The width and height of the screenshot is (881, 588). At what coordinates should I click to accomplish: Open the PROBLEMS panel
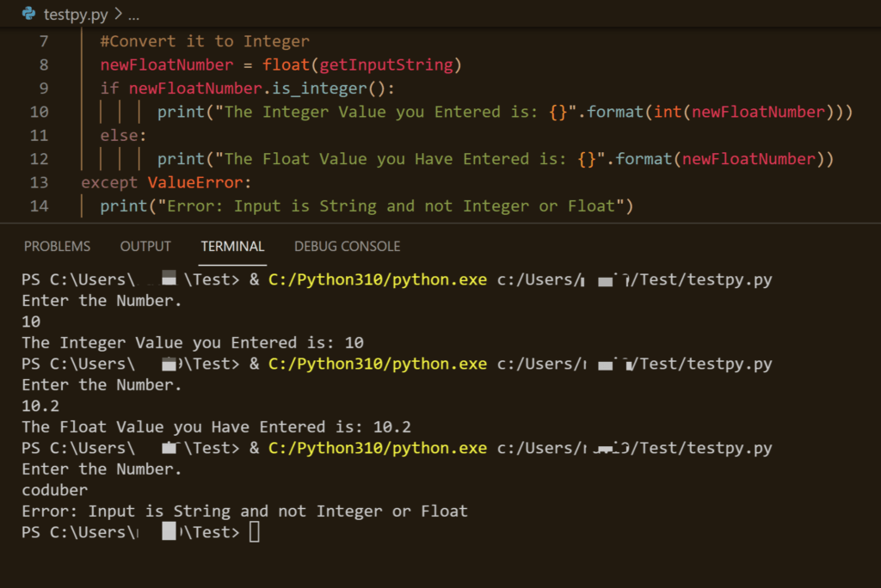pyautogui.click(x=57, y=246)
